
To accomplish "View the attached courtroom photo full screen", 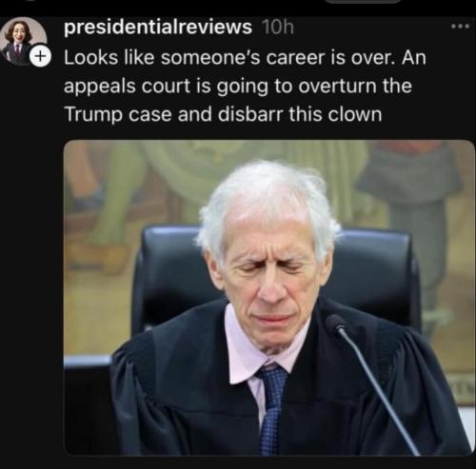I will (269, 298).
